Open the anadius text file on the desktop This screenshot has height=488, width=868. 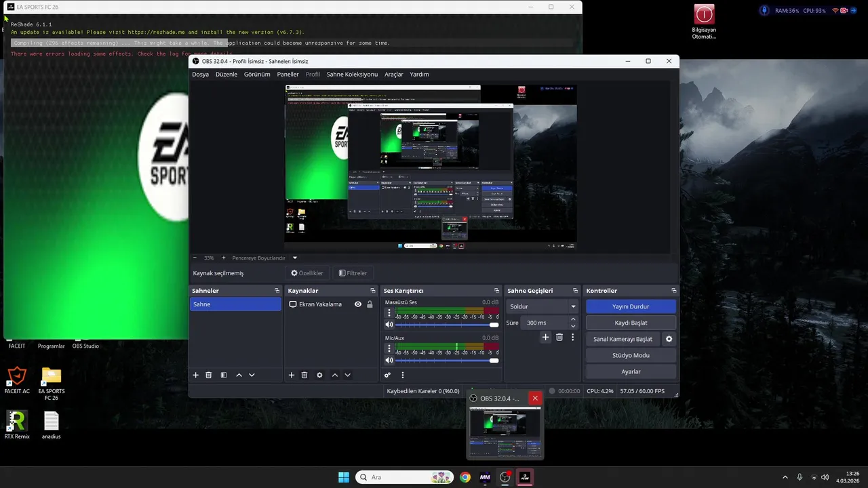tap(52, 425)
